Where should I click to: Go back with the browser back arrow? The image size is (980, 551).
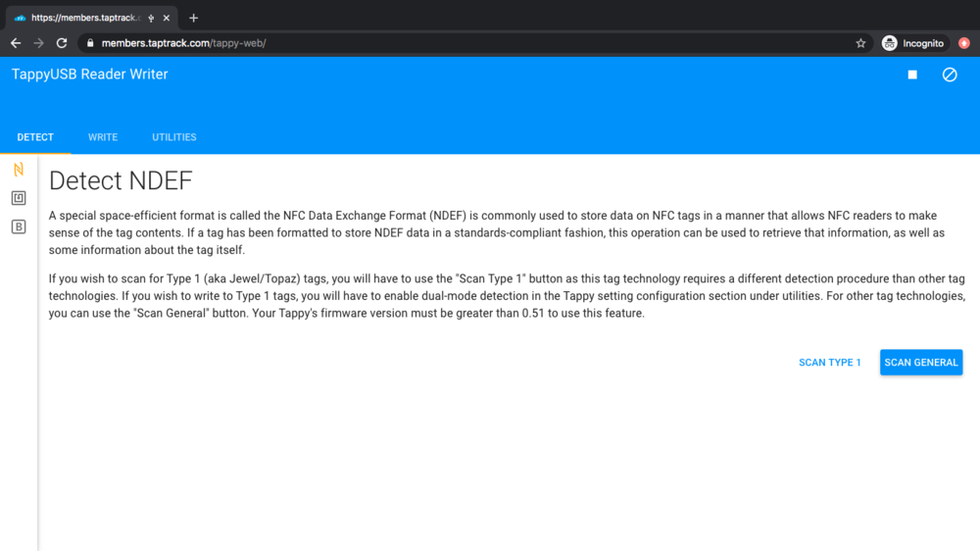coord(16,43)
